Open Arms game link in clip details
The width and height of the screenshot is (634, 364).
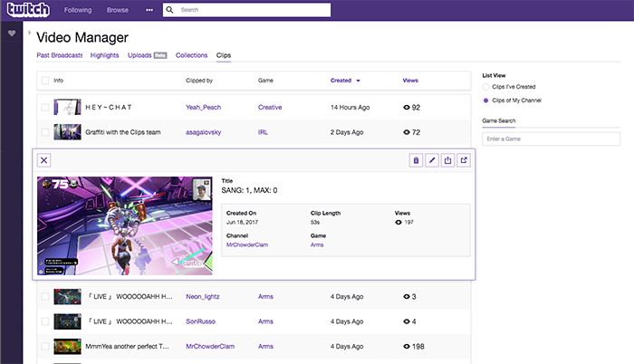click(x=317, y=244)
